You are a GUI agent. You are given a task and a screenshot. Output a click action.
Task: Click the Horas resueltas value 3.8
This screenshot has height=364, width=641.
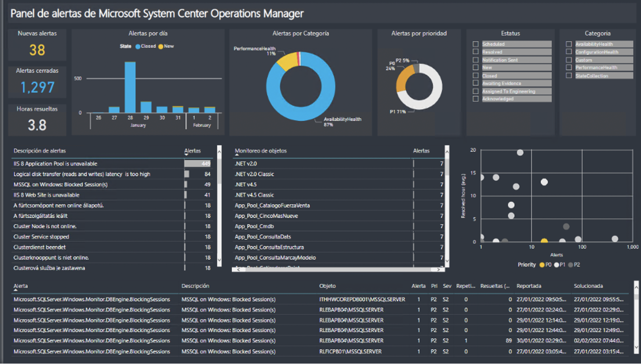[x=37, y=125]
